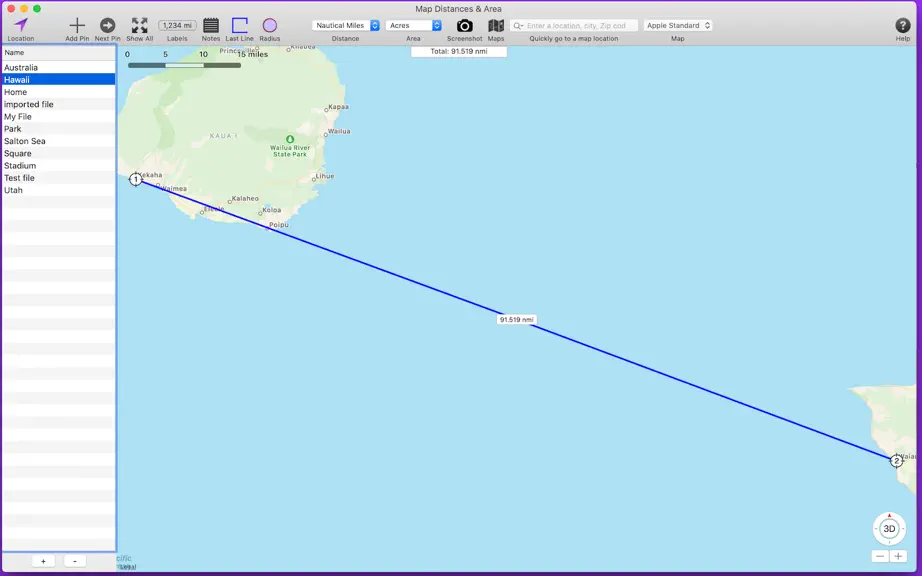Change the Apple Standard map type
The height and width of the screenshot is (576, 922).
coord(678,25)
